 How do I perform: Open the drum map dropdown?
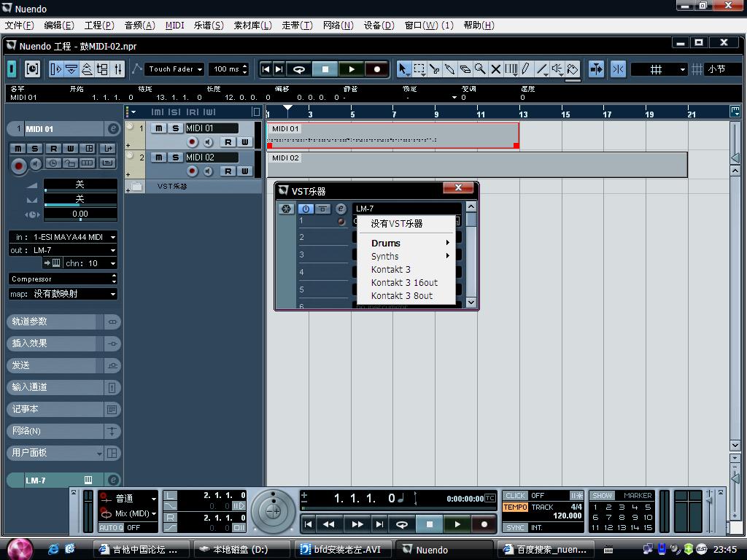pos(63,294)
